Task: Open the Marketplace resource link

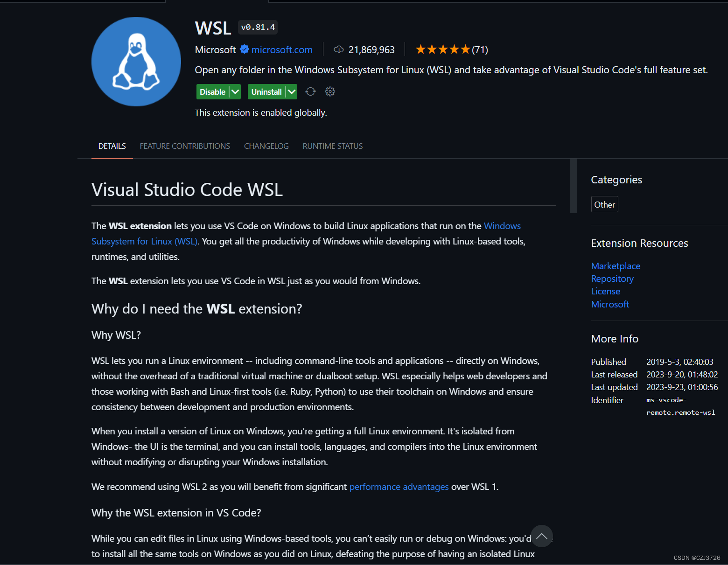Action: pyautogui.click(x=615, y=266)
